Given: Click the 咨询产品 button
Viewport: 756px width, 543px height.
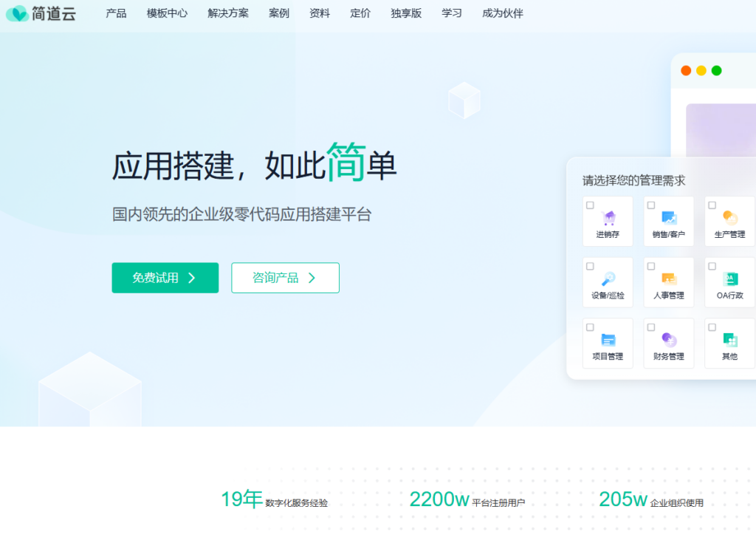Looking at the screenshot, I should point(285,278).
